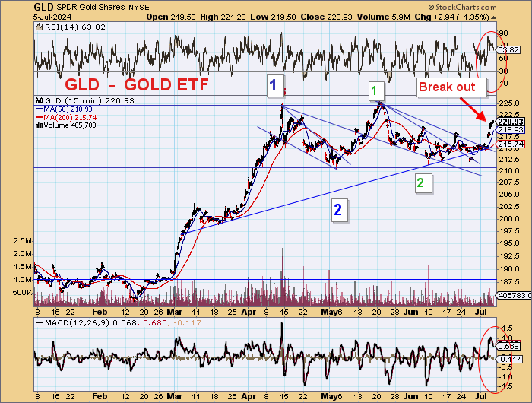Click the 2.0M volume axis label
Screen dimensions: 532x403
[23, 254]
